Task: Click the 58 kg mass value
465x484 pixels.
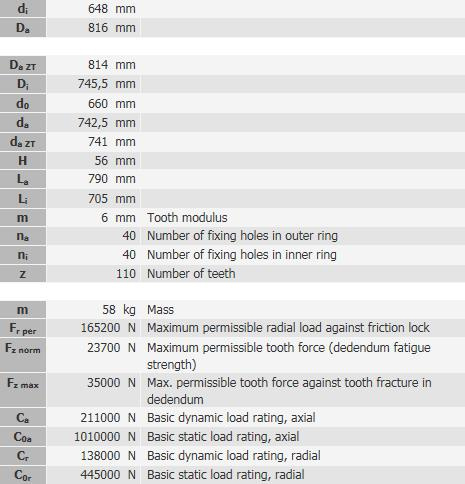Action: pos(119,310)
